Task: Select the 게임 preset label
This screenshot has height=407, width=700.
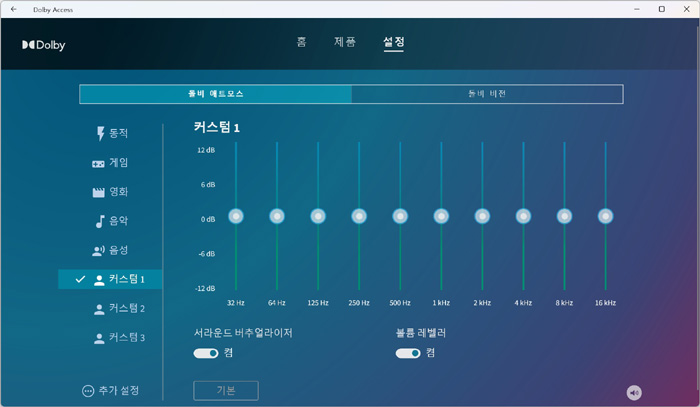Action: click(x=119, y=162)
